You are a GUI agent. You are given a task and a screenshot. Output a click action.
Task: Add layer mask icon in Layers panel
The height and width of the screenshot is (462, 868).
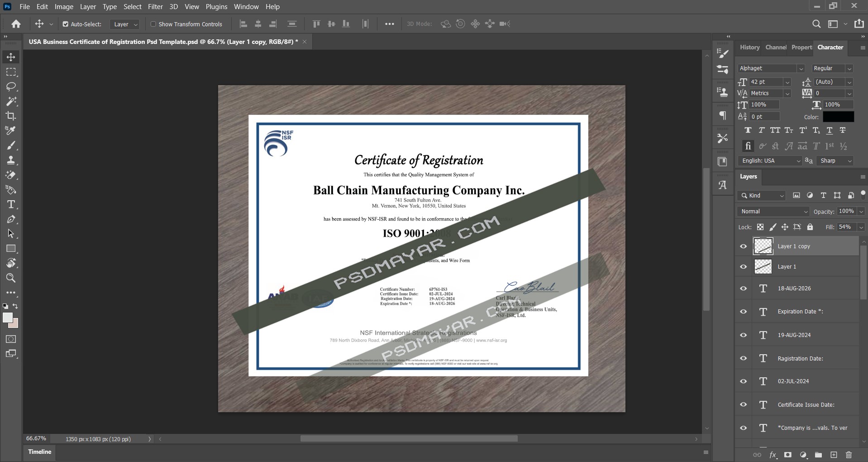(788, 455)
